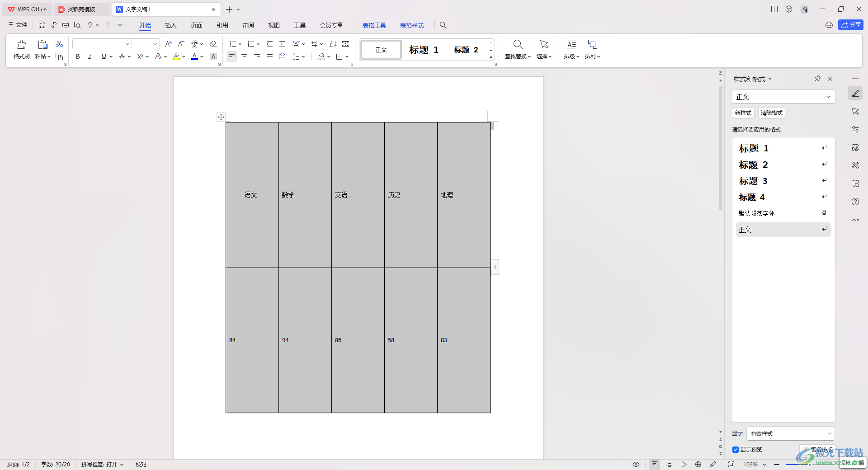Apply 标题 1 style from ribbon gallery

[424, 50]
